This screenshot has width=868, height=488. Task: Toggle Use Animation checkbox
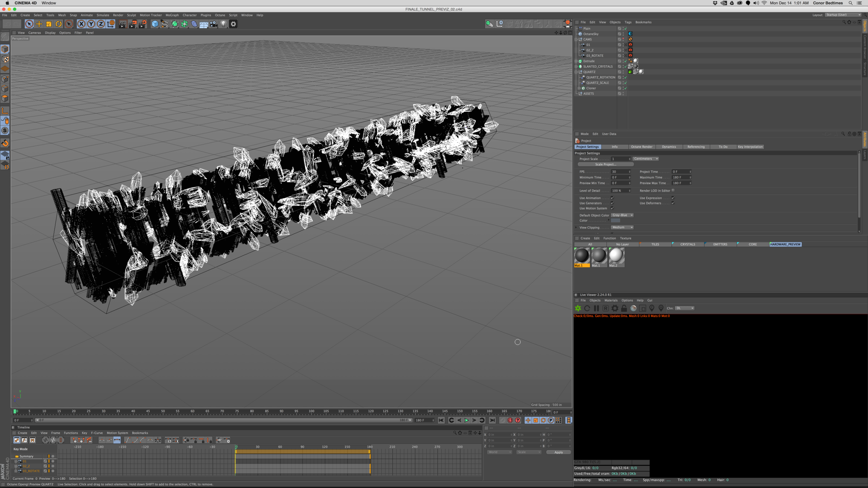pyautogui.click(x=612, y=198)
